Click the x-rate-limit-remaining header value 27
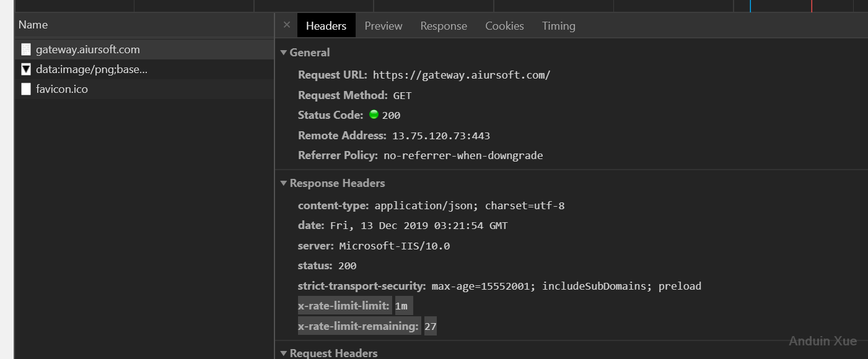This screenshot has width=868, height=359. (430, 326)
